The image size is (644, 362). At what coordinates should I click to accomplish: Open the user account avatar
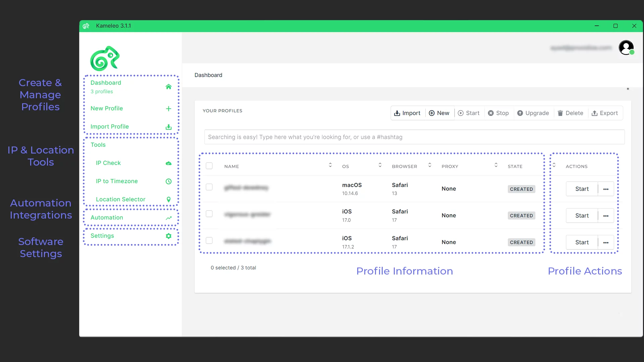tap(627, 48)
